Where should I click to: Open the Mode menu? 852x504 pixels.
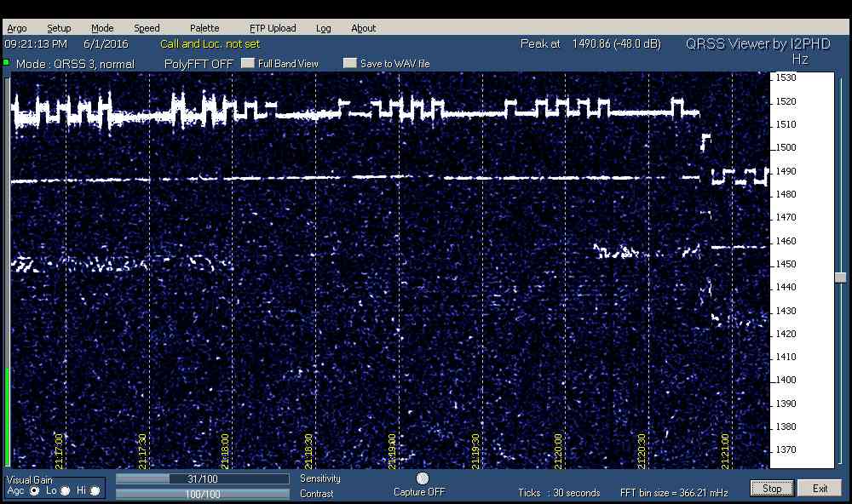tap(102, 28)
